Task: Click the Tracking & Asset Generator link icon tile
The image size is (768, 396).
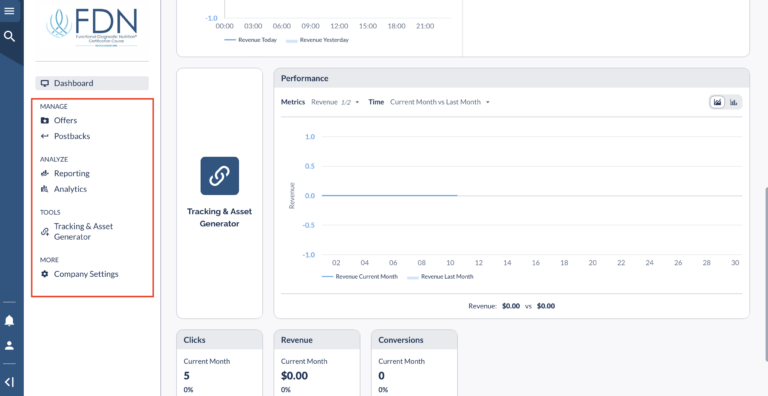Action: pyautogui.click(x=219, y=176)
